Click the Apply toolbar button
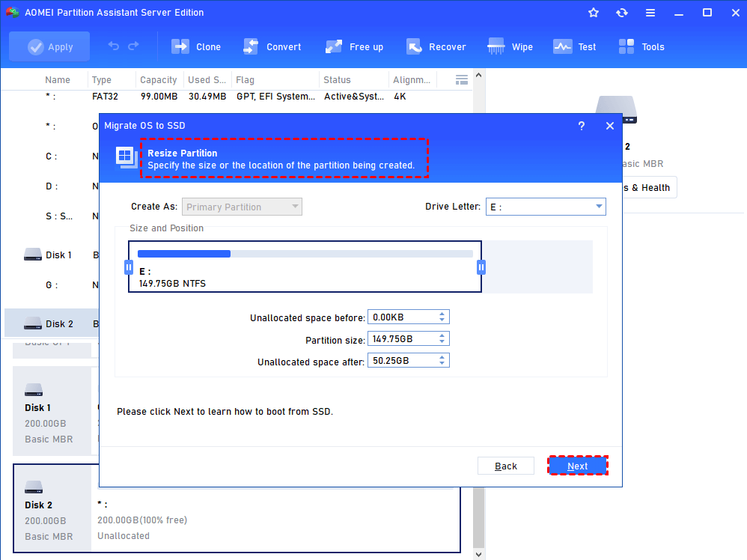This screenshot has height=560, width=747. pyautogui.click(x=49, y=46)
